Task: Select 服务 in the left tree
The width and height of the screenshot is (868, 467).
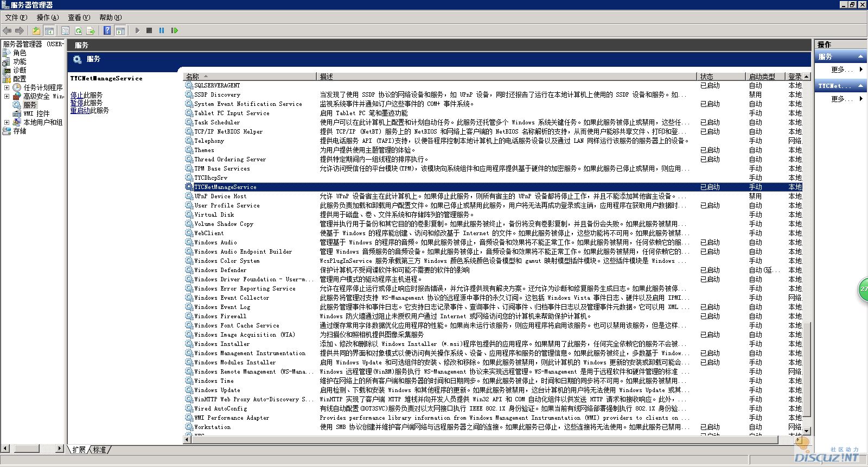Action: pos(30,105)
